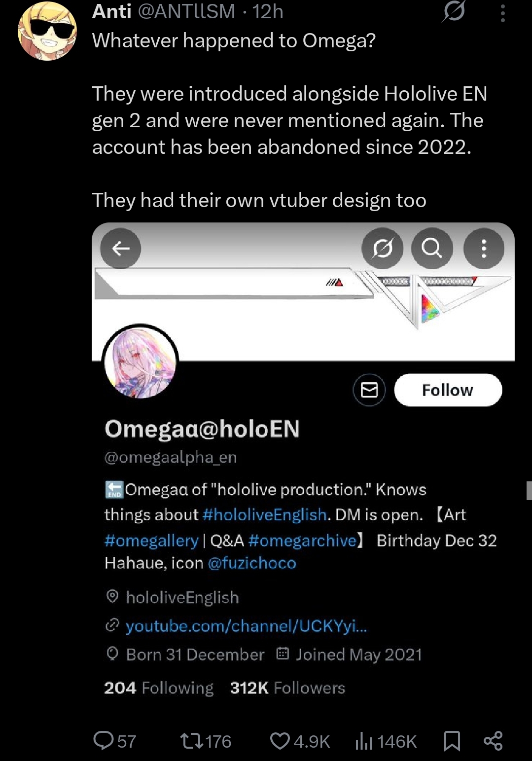
Task: Bookmark this tweet
Action: [x=452, y=741]
